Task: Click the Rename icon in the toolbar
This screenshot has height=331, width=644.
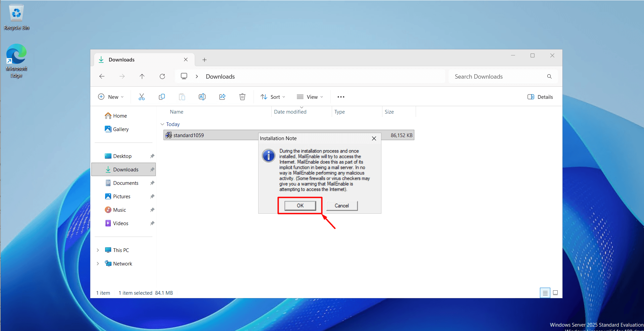Action: pos(202,97)
